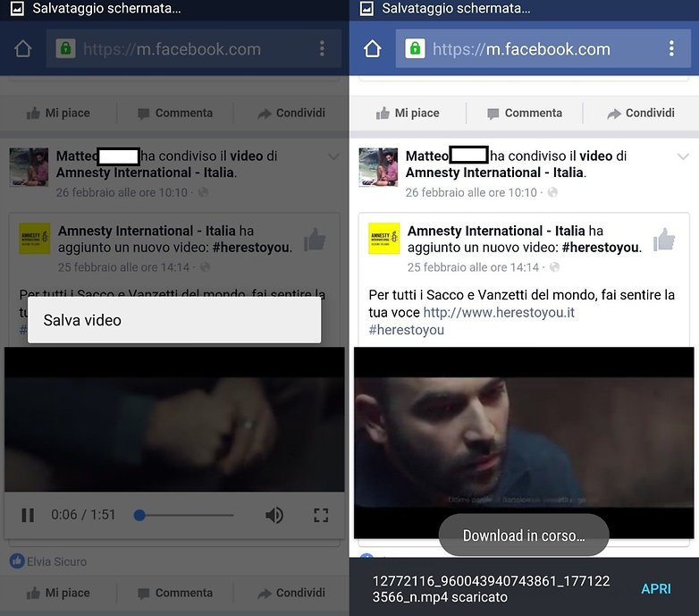Click top Mi piace button in right screenshot
Image resolution: width=699 pixels, height=616 pixels.
click(408, 114)
